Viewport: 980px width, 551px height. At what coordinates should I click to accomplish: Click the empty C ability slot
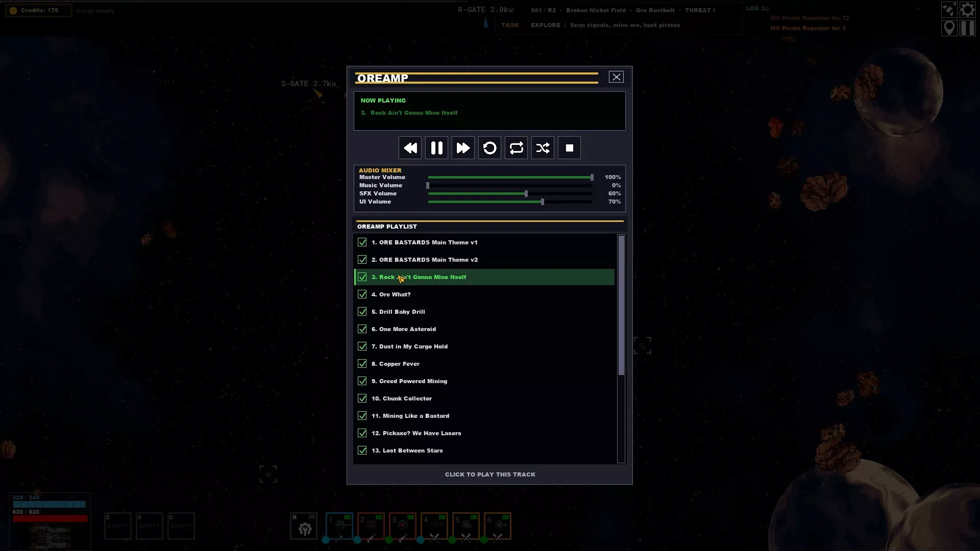point(181,526)
